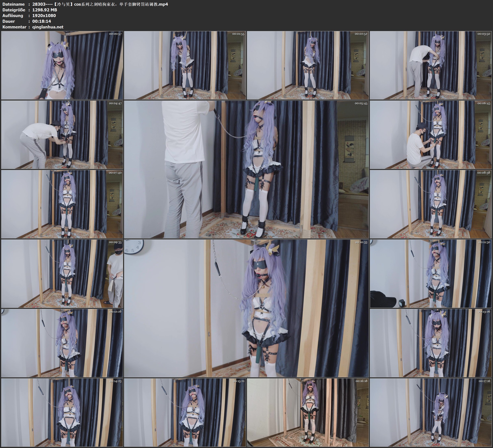493x448 pixels.
Task: Select the thumbnail labeled 00:04:47
Action: pyautogui.click(x=62, y=135)
